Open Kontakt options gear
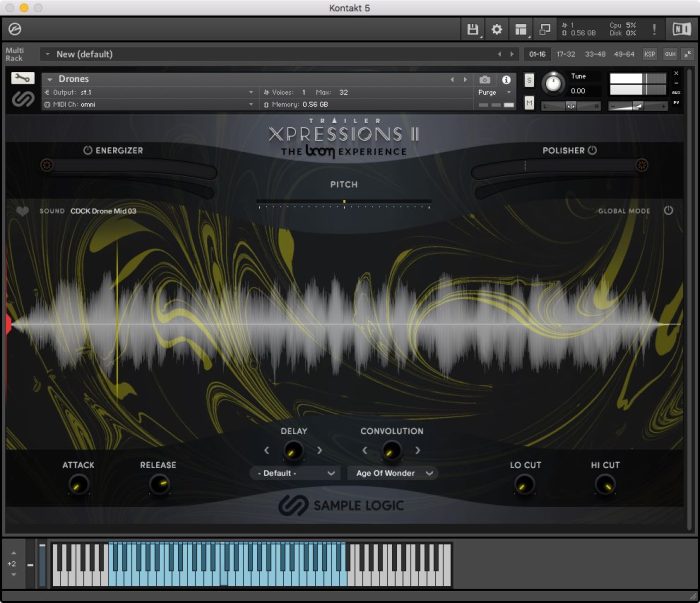Image resolution: width=700 pixels, height=603 pixels. [x=496, y=29]
